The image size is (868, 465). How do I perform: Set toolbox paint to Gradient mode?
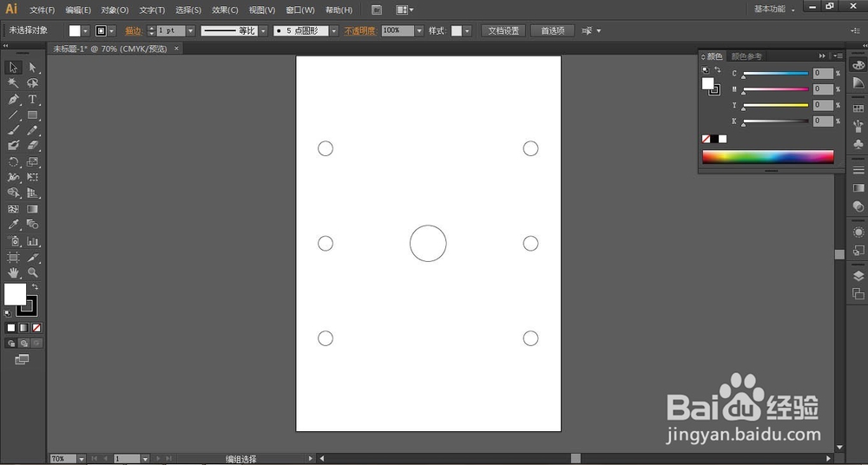tap(23, 328)
